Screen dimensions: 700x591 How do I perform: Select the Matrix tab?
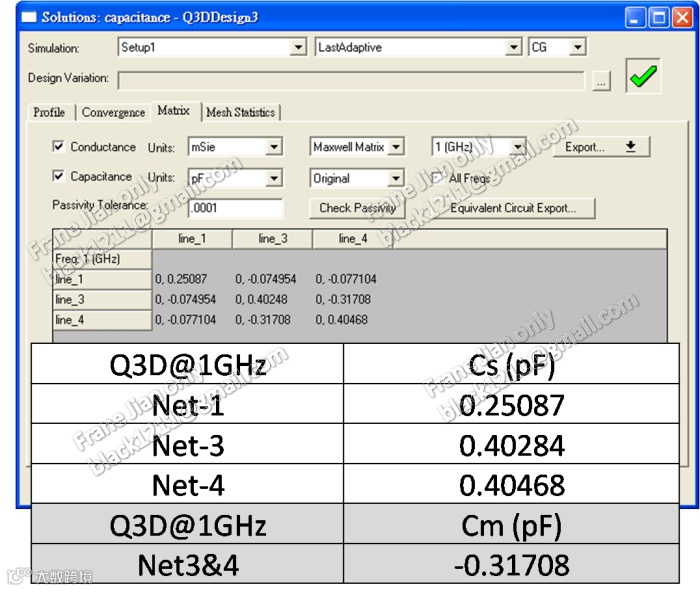[174, 110]
